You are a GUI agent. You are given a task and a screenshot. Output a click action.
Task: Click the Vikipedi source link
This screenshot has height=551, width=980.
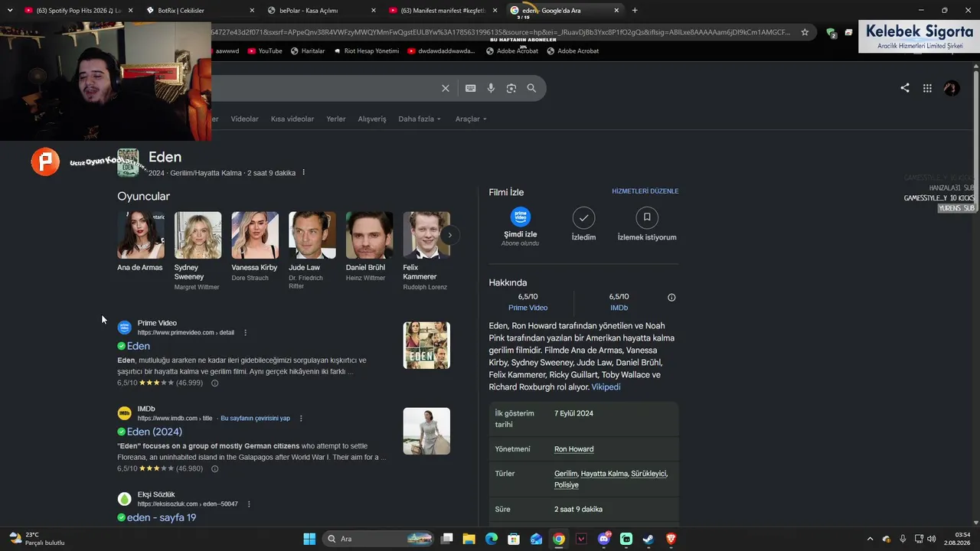pos(606,387)
